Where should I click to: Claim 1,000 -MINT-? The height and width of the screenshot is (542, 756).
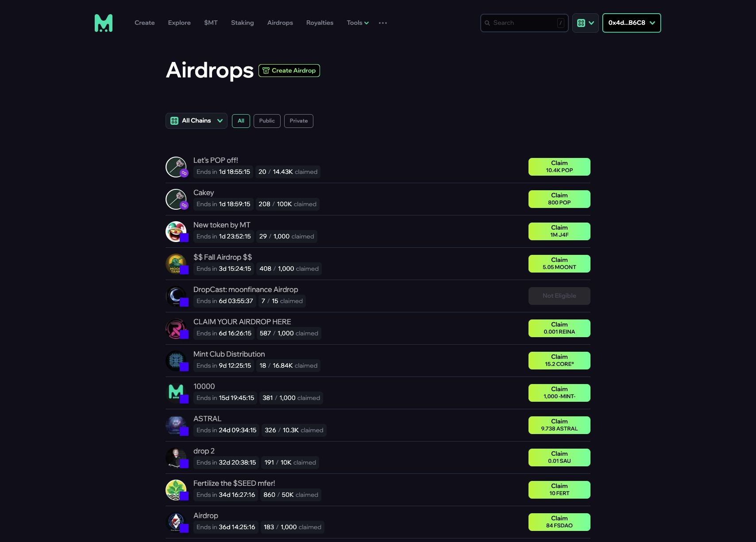tap(559, 393)
